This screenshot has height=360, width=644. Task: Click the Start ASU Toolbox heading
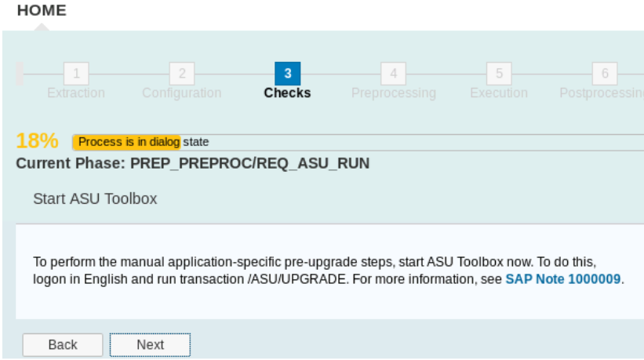(x=95, y=198)
